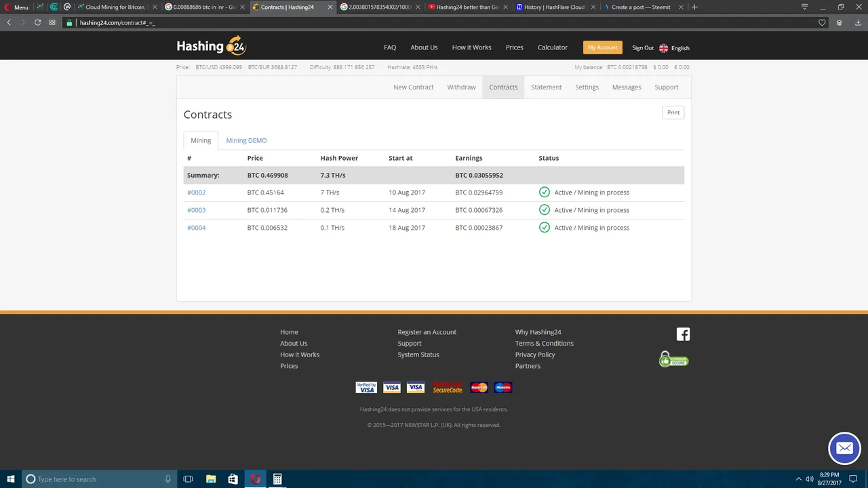Image resolution: width=868 pixels, height=488 pixels.
Task: Close the Contracts | Hashing24 tab
Action: point(330,7)
